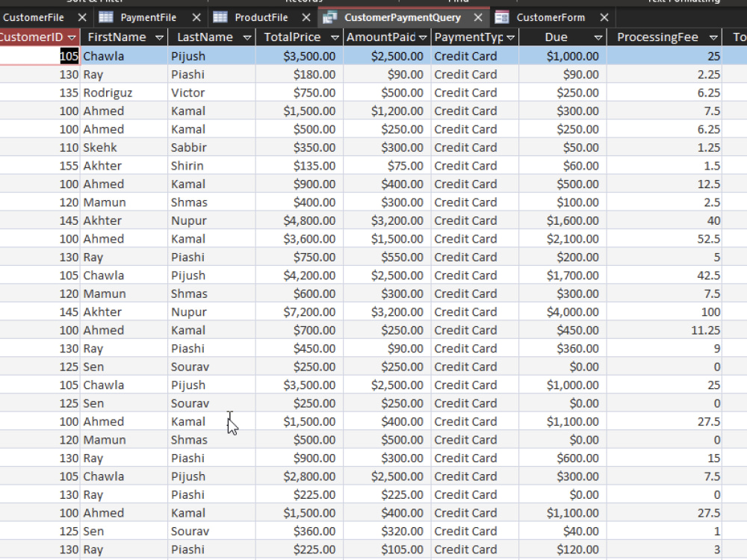Click the Due cell $1,700.00
The width and height of the screenshot is (747, 560).
tap(562, 276)
